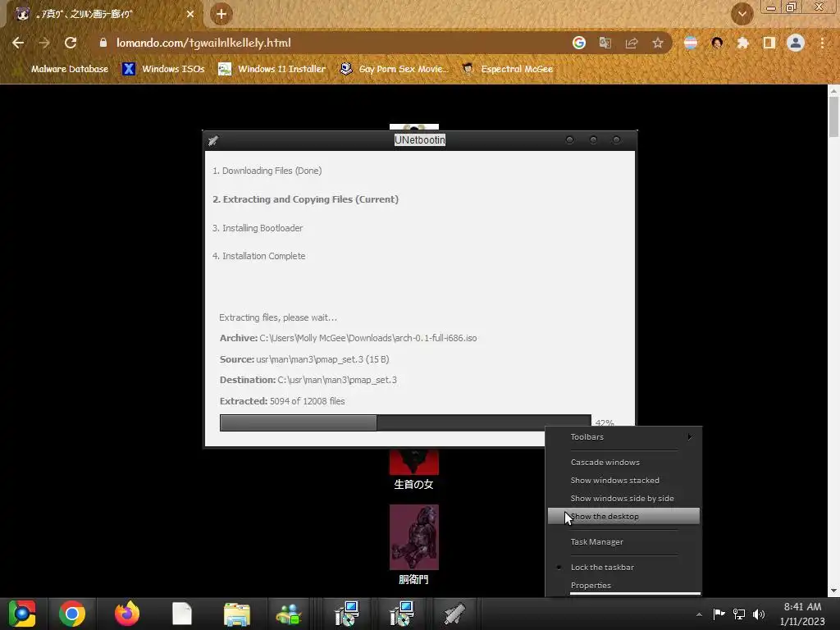Viewport: 840px width, 630px height.
Task: Open the network tray icon
Action: (739, 614)
